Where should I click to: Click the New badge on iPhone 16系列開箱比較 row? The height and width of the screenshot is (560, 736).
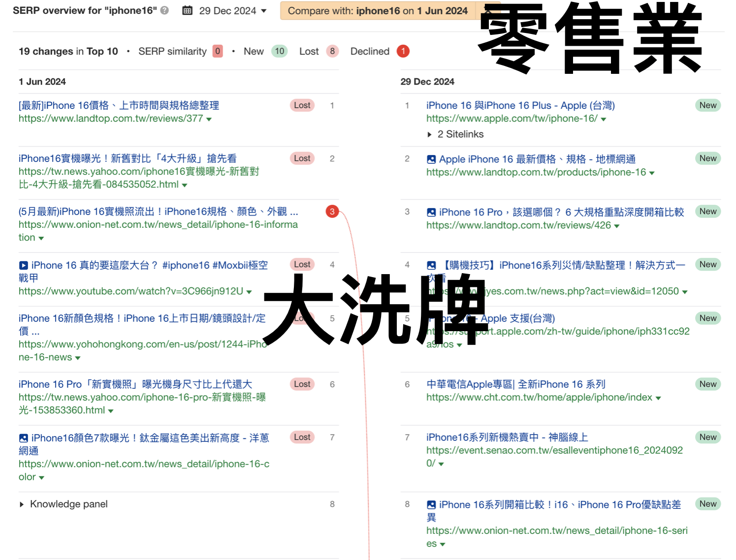pos(708,504)
